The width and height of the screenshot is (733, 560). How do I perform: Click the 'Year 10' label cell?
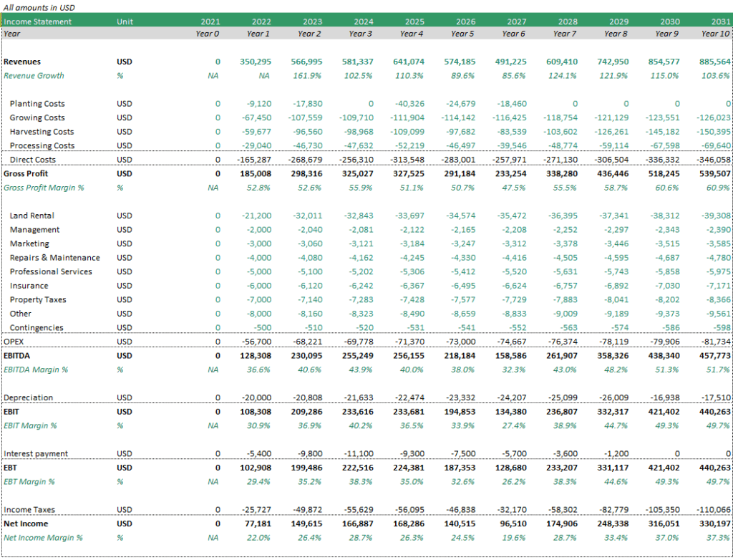pos(715,34)
